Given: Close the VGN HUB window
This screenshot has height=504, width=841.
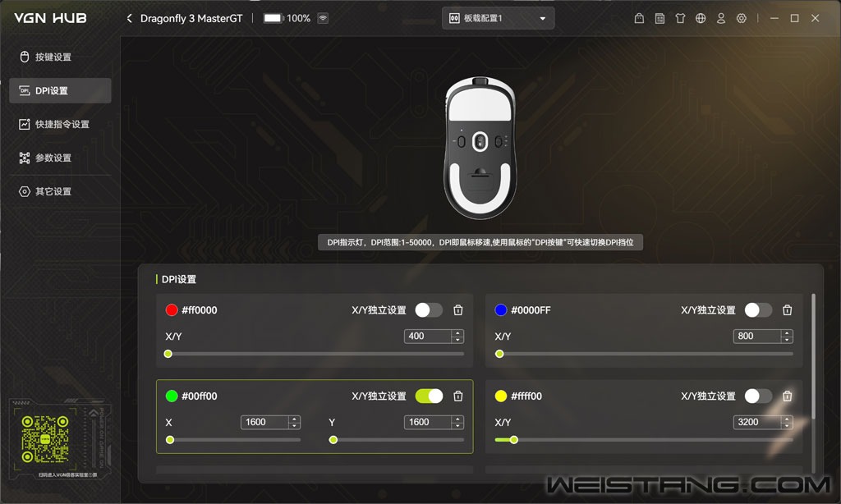Looking at the screenshot, I should pos(816,18).
